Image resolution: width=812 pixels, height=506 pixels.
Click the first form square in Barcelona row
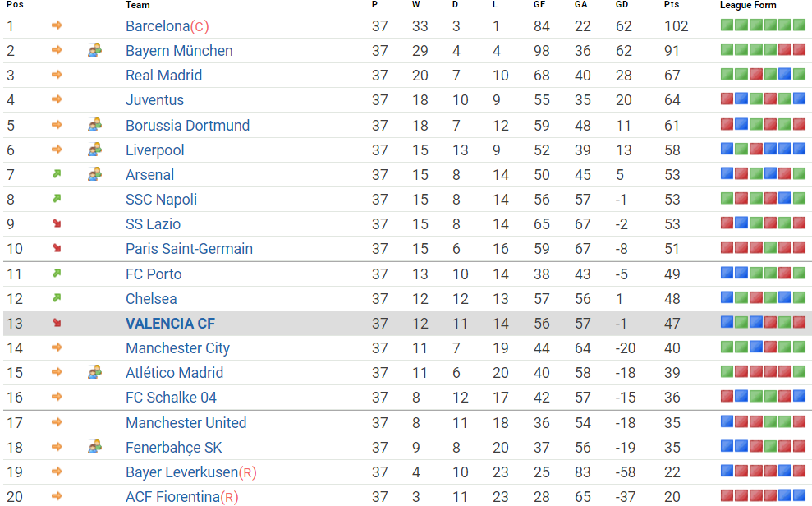coord(727,25)
